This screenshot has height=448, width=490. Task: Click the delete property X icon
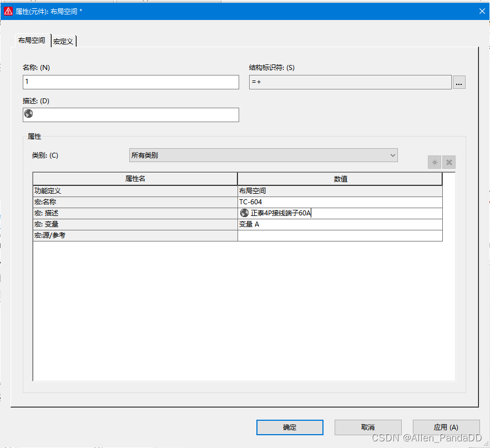click(x=449, y=163)
